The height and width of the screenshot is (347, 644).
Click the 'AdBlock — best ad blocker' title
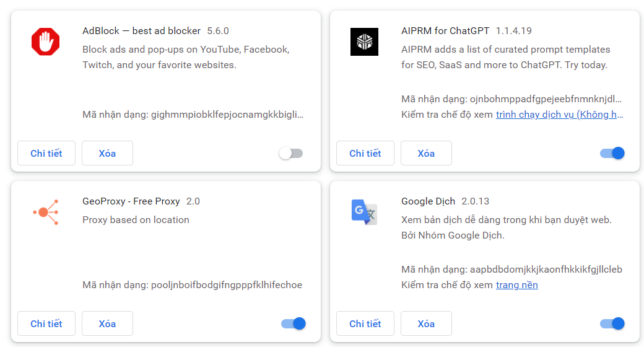141,31
